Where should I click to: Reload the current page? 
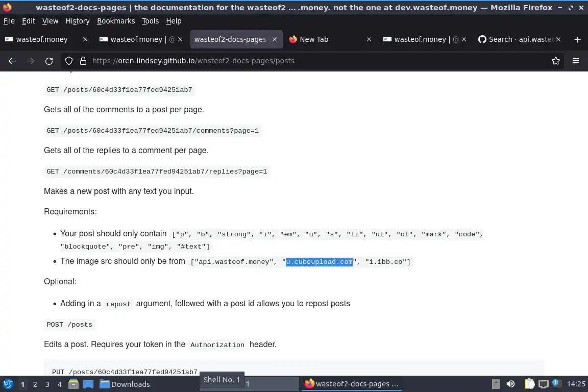(x=49, y=61)
